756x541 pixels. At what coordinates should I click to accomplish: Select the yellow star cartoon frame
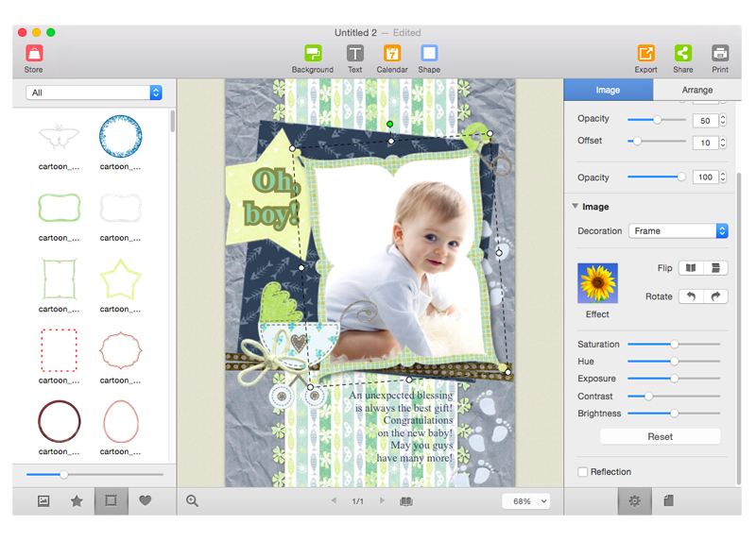coord(121,279)
